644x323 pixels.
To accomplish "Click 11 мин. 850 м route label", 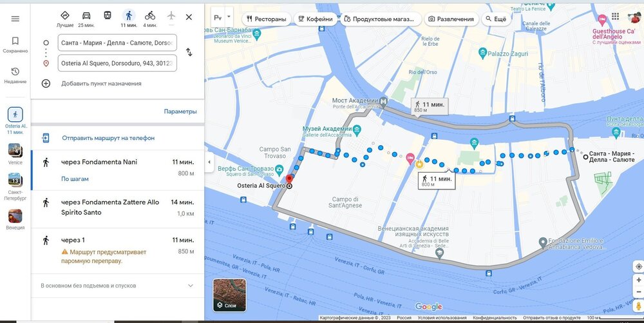I will click(430, 107).
